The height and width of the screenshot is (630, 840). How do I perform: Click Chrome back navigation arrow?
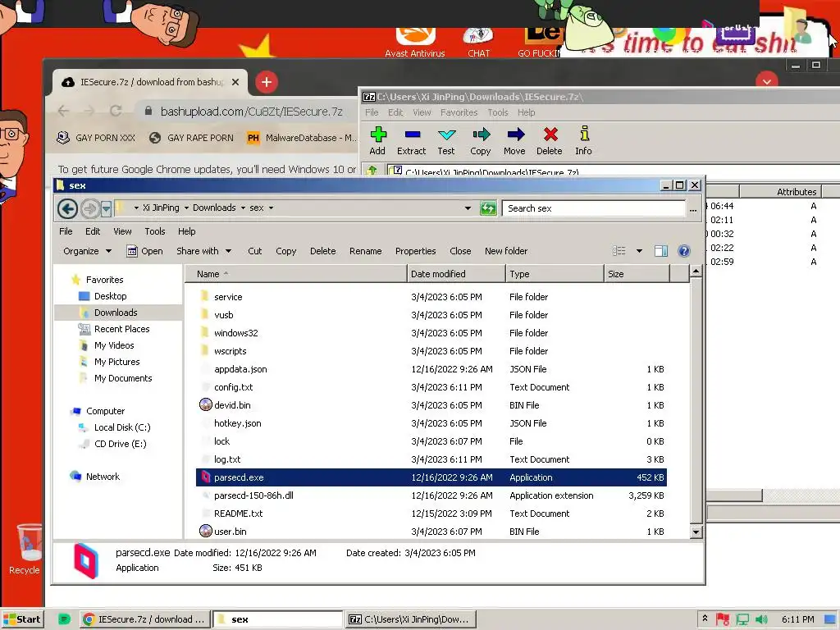click(x=63, y=111)
